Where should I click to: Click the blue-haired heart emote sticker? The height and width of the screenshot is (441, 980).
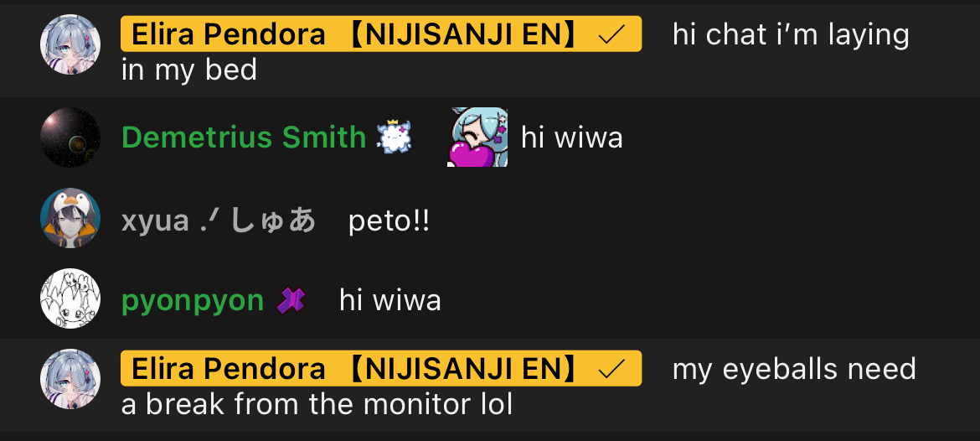click(x=477, y=137)
